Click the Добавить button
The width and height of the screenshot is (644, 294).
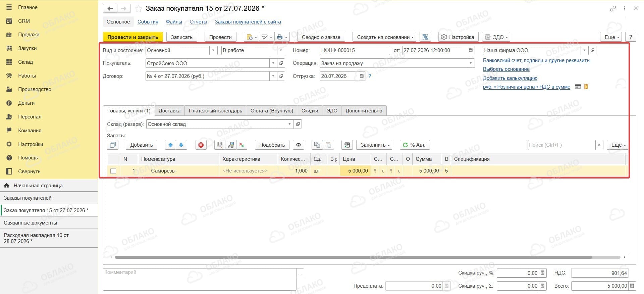coord(142,145)
